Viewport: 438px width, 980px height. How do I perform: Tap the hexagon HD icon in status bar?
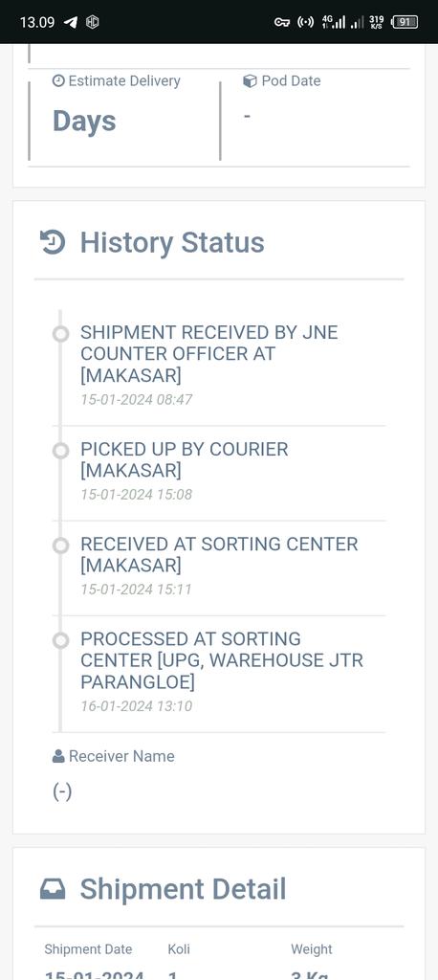coord(93,22)
